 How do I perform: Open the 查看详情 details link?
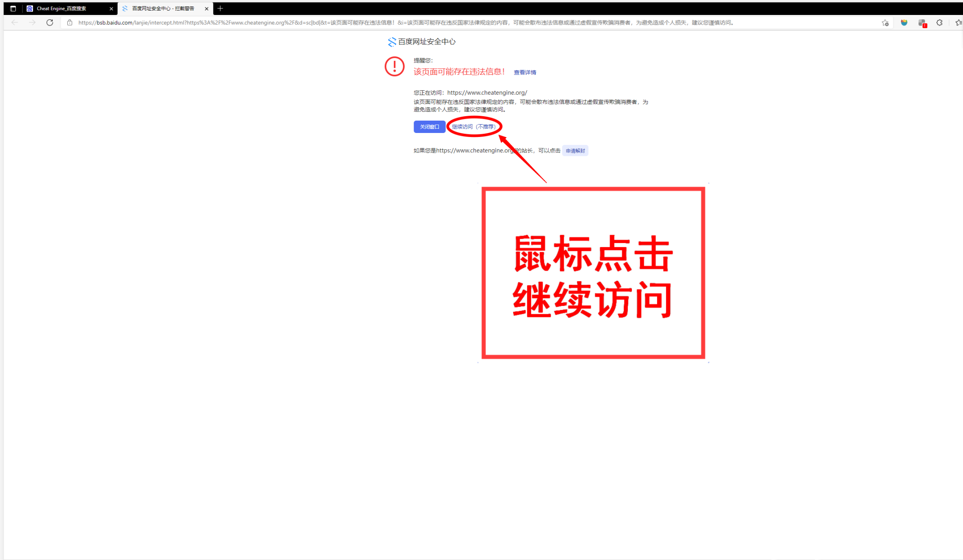point(525,73)
